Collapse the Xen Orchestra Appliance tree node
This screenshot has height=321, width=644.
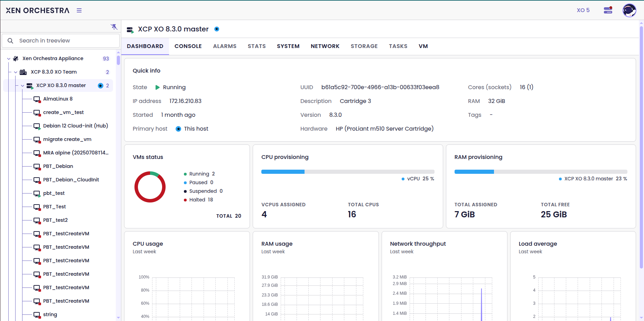pyautogui.click(x=9, y=59)
